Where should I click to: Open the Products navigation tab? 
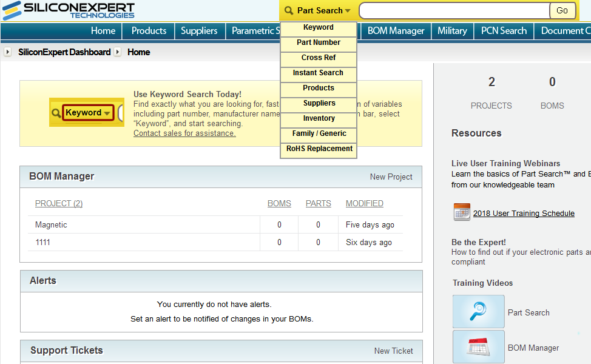click(x=149, y=31)
